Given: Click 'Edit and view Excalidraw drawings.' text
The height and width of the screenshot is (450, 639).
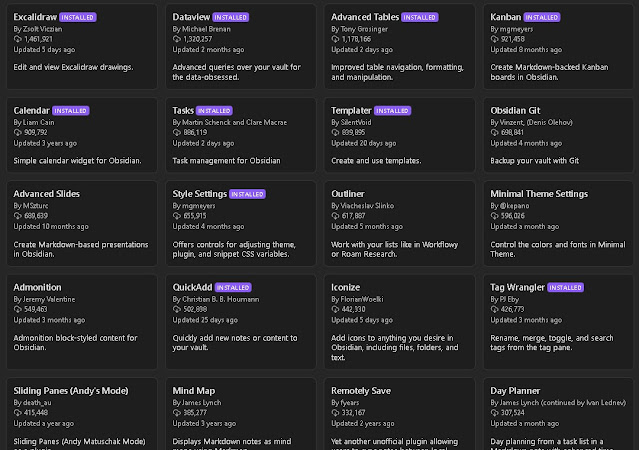Looking at the screenshot, I should (73, 67).
